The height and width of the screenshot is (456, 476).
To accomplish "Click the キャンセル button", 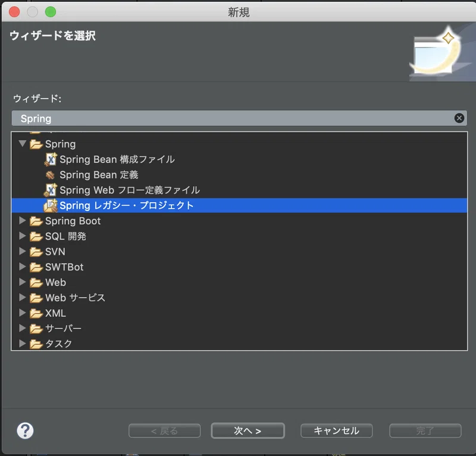I will (x=336, y=430).
